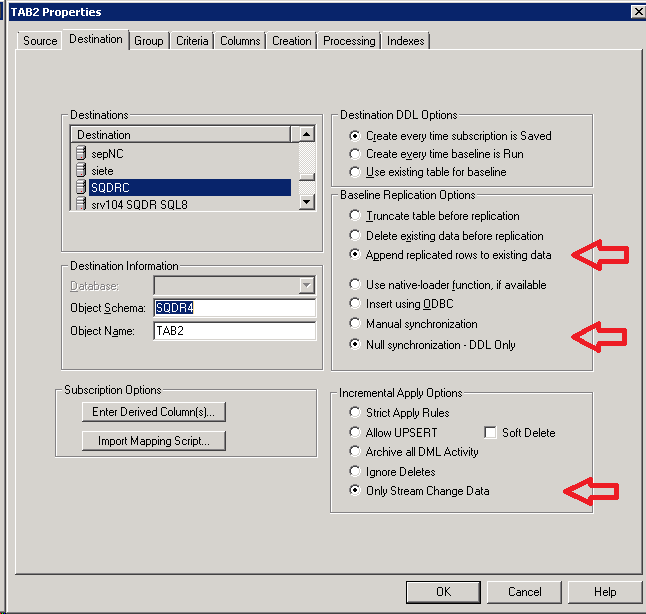Confirm with the OK button
Screen dimensions: 646x614
point(443,591)
